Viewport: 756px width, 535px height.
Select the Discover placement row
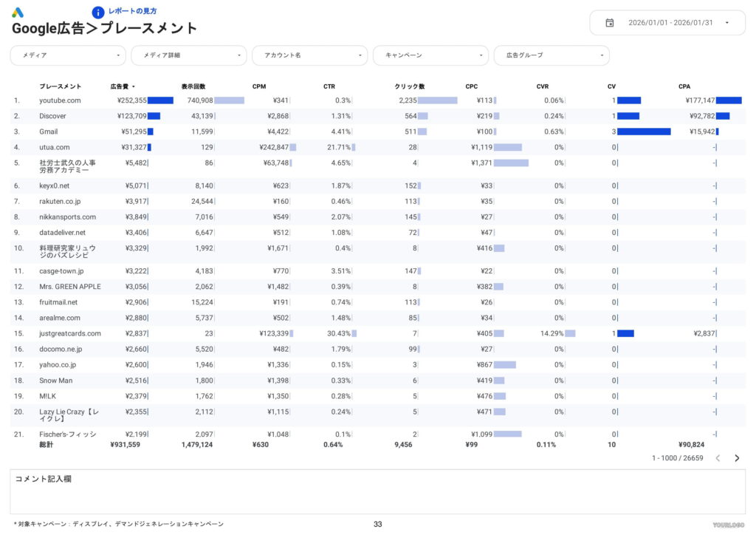point(378,116)
